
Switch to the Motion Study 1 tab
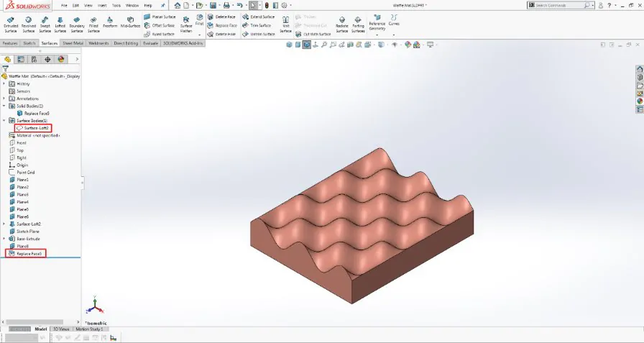click(x=89, y=329)
